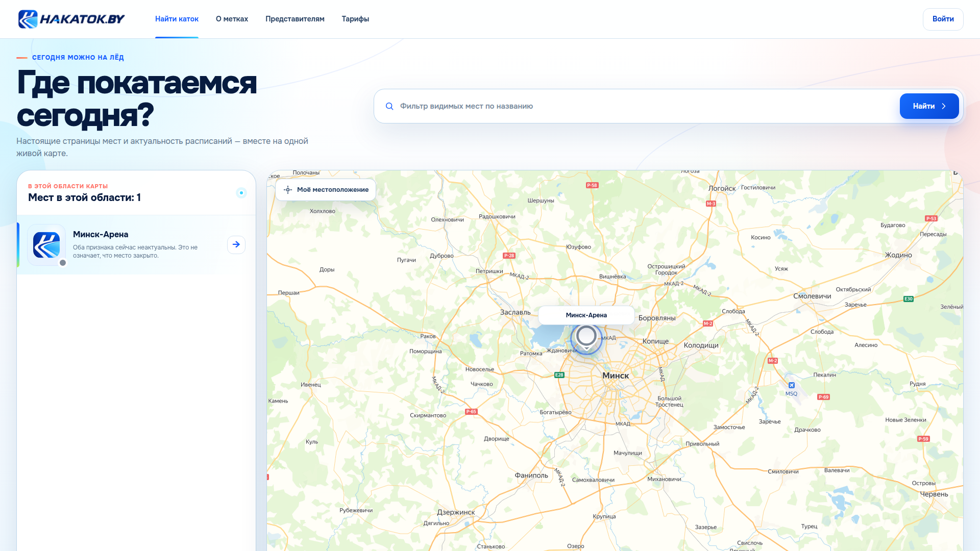Screen dimensions: 980x551
Task: Click the P-53 road badge on map
Action: pyautogui.click(x=931, y=218)
